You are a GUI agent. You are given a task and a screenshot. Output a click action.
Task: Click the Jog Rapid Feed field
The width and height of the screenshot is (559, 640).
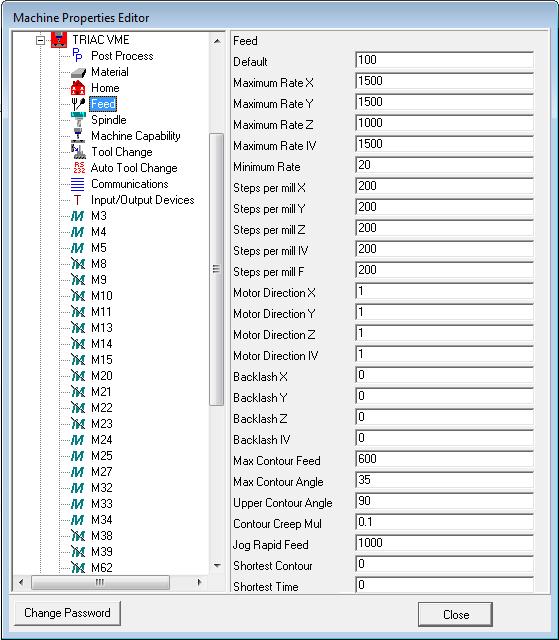coord(444,543)
